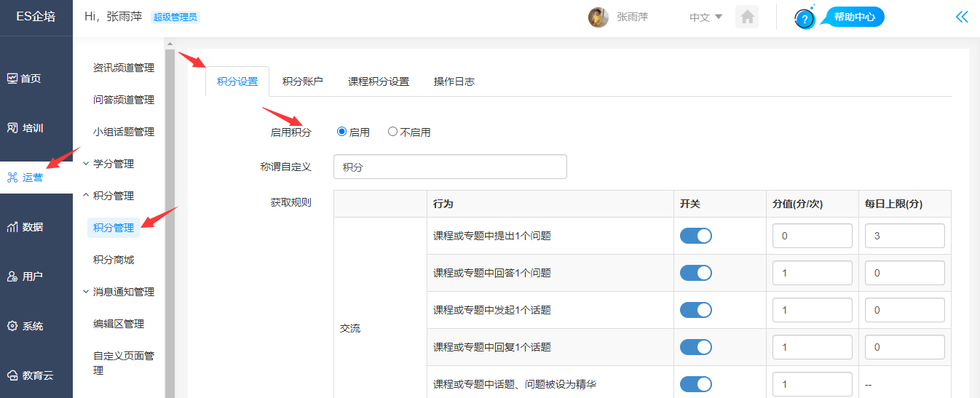Expand 消息通知管理 menu group

[x=118, y=292]
